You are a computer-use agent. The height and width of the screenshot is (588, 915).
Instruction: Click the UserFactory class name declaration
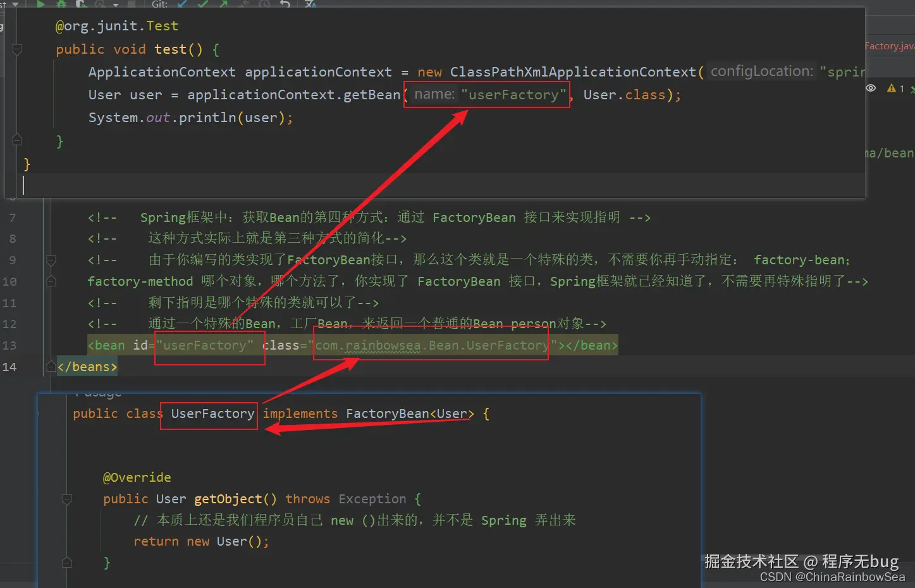212,413
